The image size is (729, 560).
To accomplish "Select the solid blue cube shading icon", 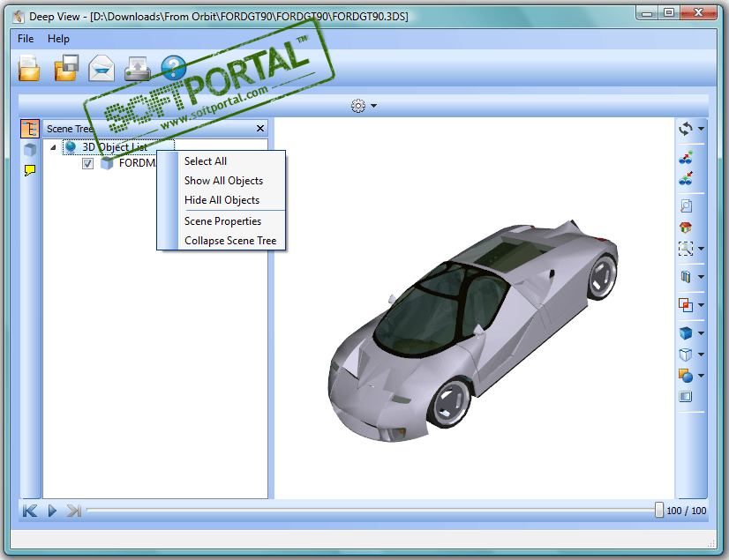I will (x=686, y=333).
